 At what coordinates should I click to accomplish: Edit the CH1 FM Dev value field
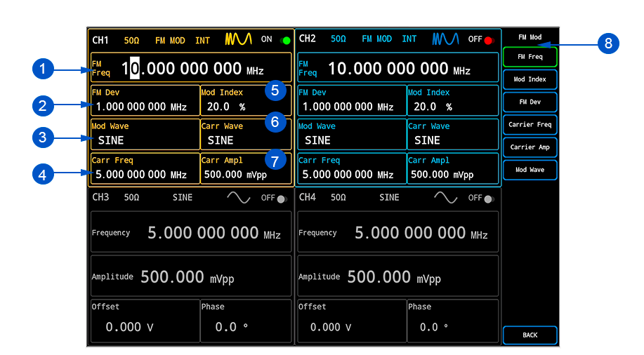pyautogui.click(x=145, y=100)
